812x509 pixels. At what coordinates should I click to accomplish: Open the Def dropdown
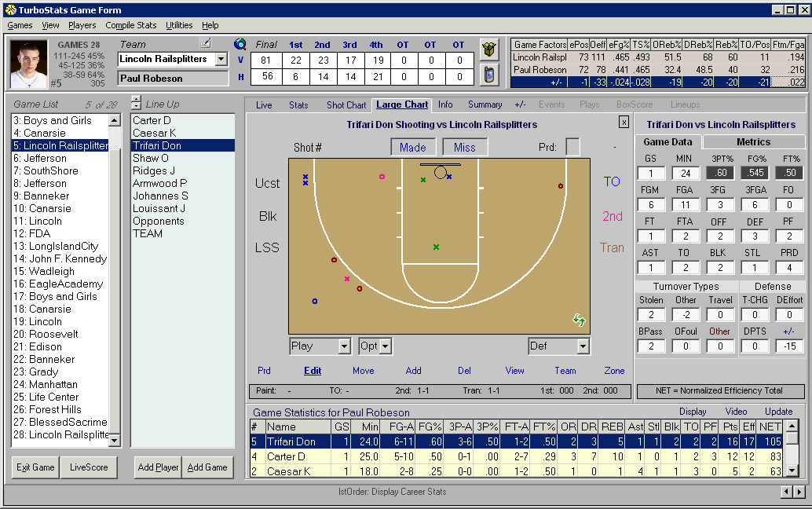[558, 346]
